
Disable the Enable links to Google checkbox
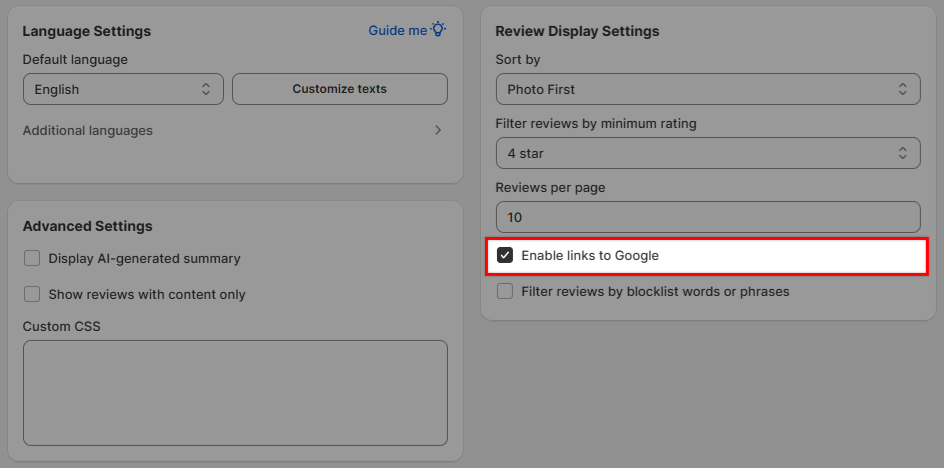(505, 256)
